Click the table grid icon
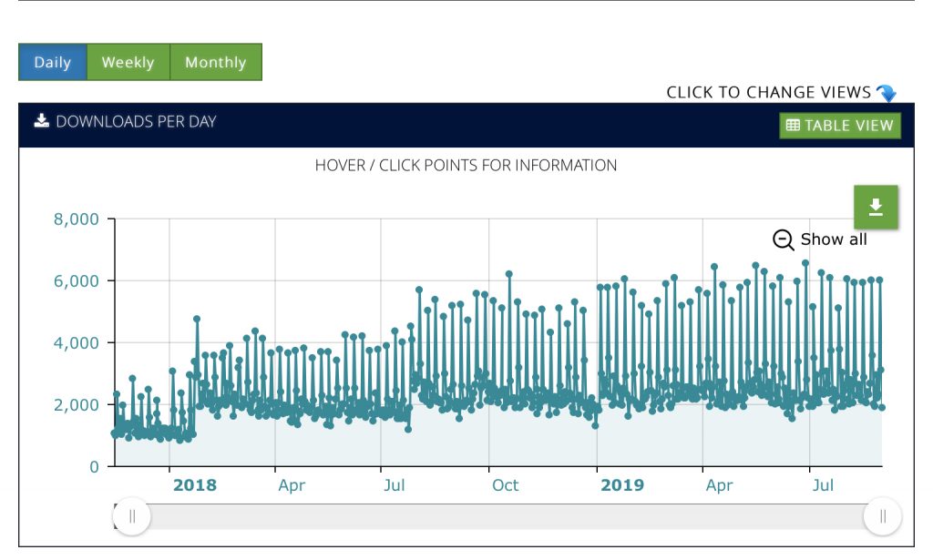This screenshot has width=933, height=560. 793,125
